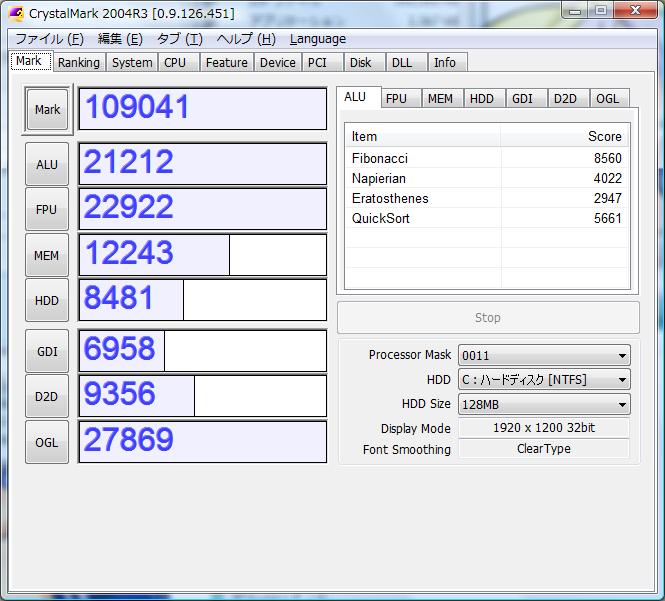Switch to the DLL tab
This screenshot has width=665, height=601.
406,63
